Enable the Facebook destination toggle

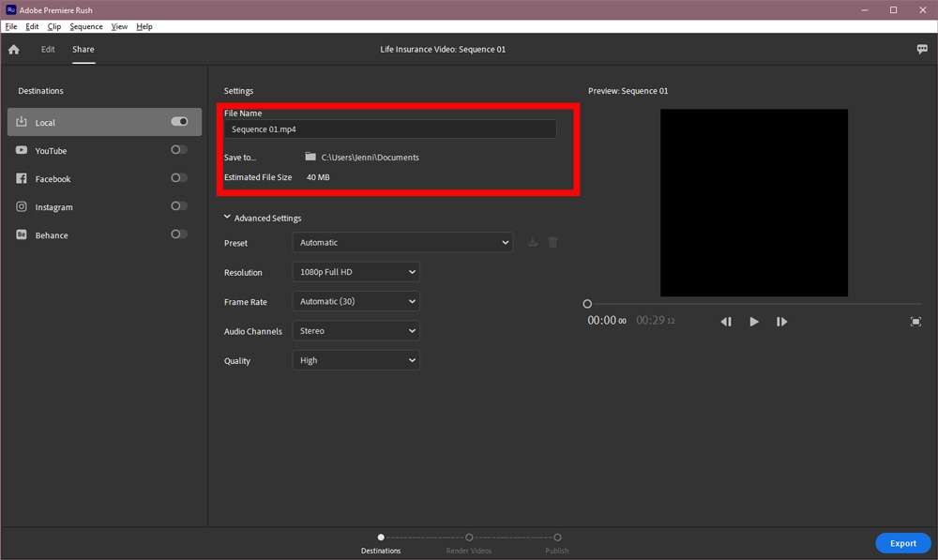tap(179, 177)
